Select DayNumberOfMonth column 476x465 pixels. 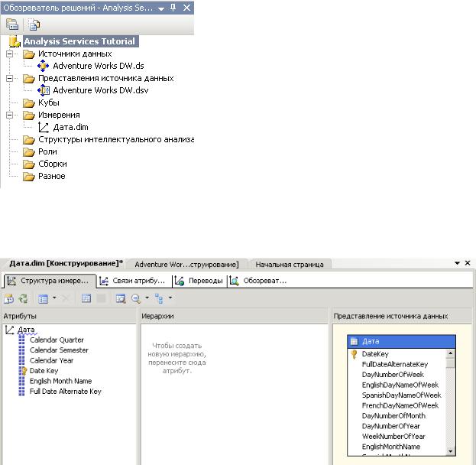tap(393, 416)
